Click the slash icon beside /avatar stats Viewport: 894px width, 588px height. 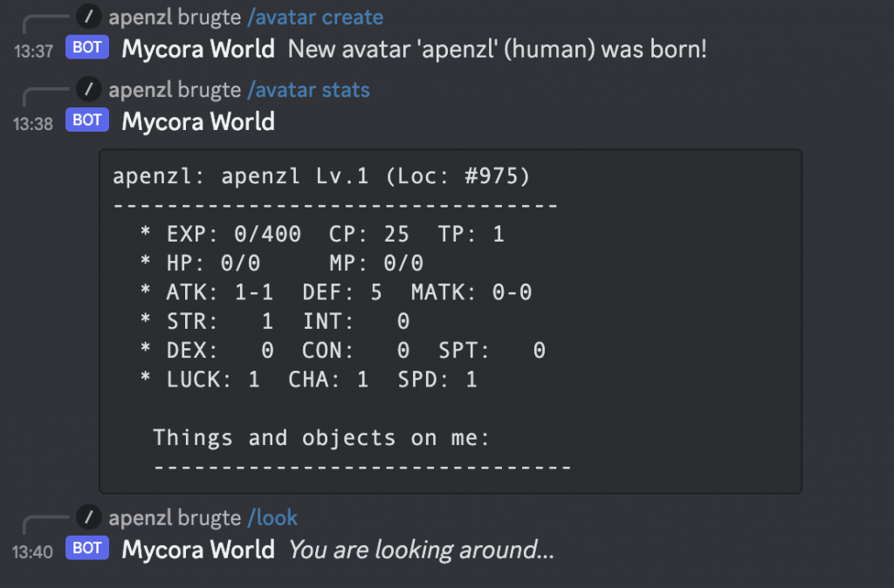coord(88,90)
